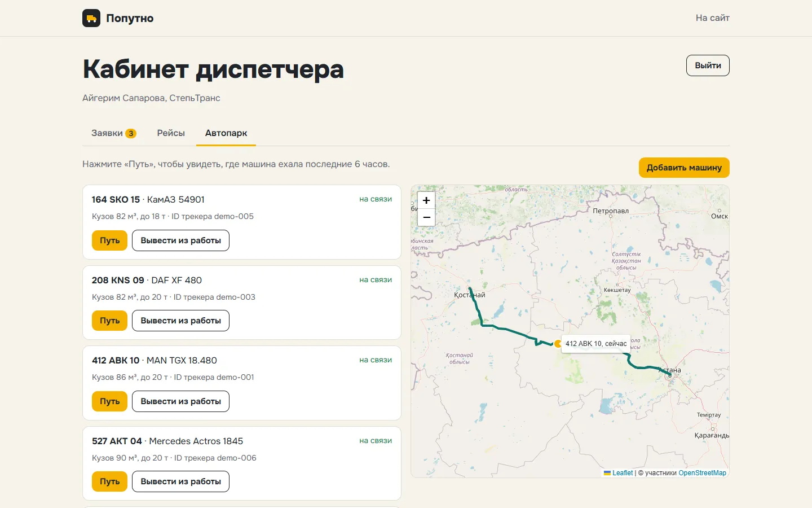
Task: Open the OpenStreetMap attribution link
Action: (702, 473)
